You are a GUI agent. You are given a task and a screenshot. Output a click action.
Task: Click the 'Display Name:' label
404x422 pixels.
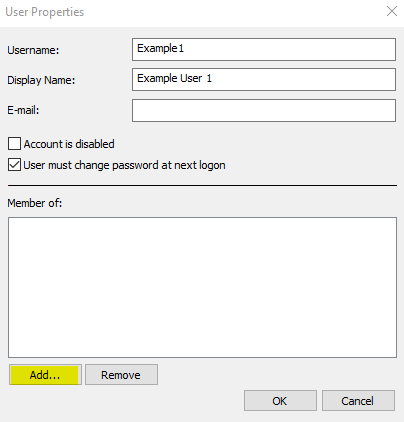click(41, 80)
